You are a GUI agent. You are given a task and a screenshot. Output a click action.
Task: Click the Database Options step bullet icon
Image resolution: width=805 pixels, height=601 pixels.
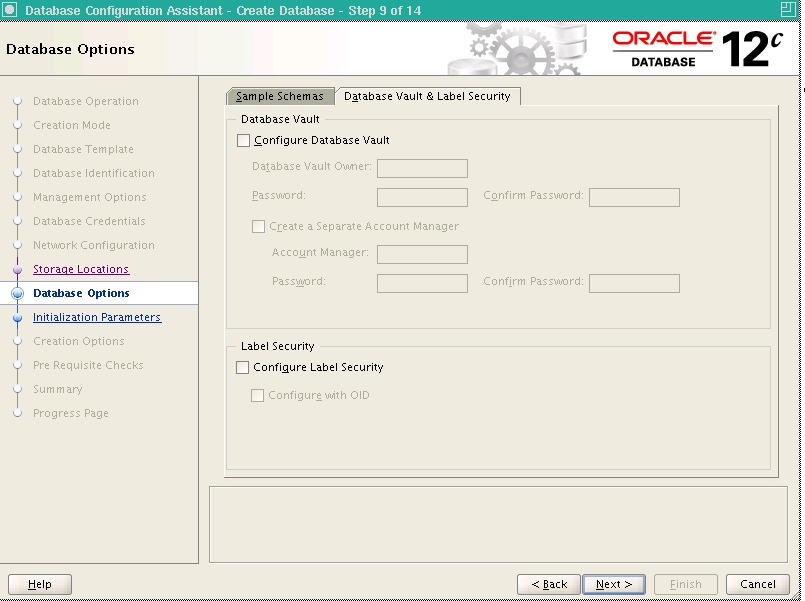[x=17, y=294]
